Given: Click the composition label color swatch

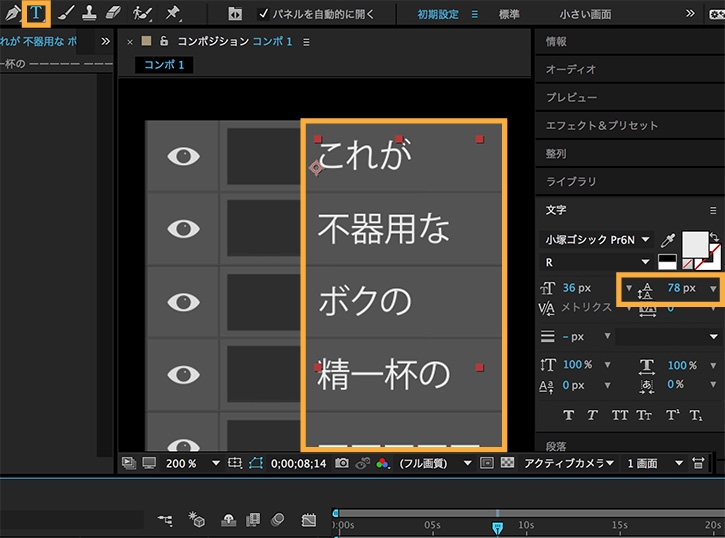Looking at the screenshot, I should click(x=147, y=41).
